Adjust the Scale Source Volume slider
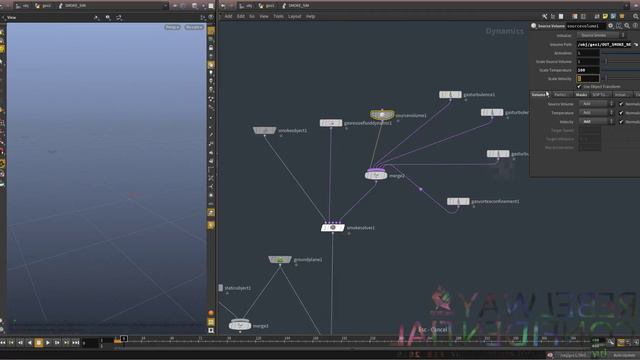The height and width of the screenshot is (360, 640). [x=620, y=62]
